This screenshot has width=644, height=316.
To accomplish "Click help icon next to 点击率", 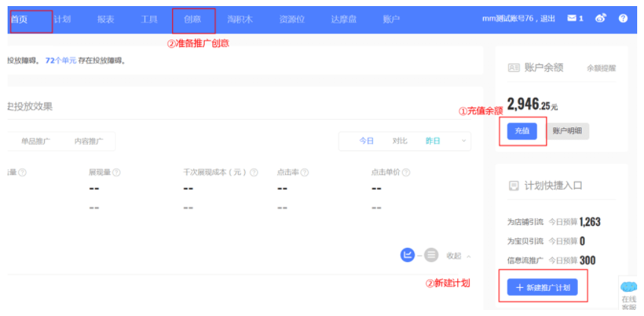I will tap(305, 173).
